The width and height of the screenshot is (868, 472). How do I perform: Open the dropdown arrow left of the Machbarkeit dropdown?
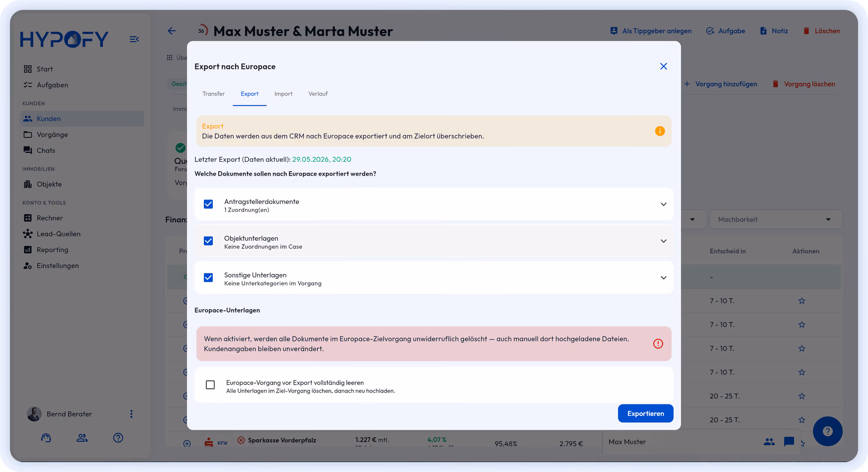[x=692, y=219]
